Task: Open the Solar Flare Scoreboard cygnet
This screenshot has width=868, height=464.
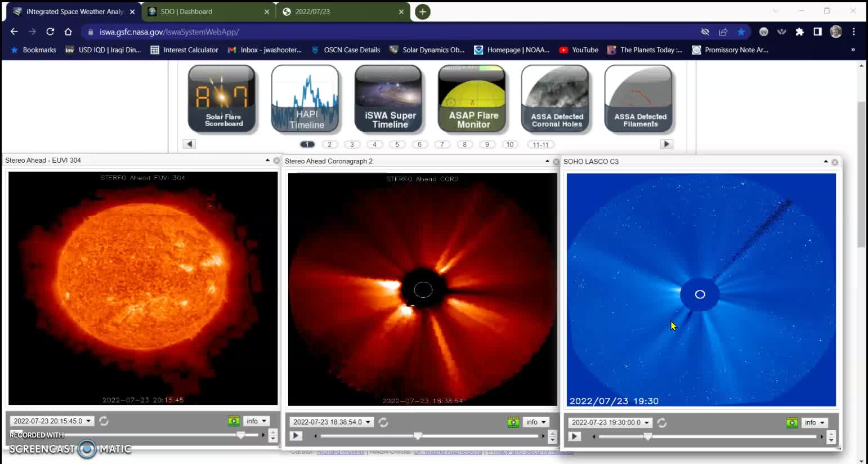Action: (x=222, y=99)
